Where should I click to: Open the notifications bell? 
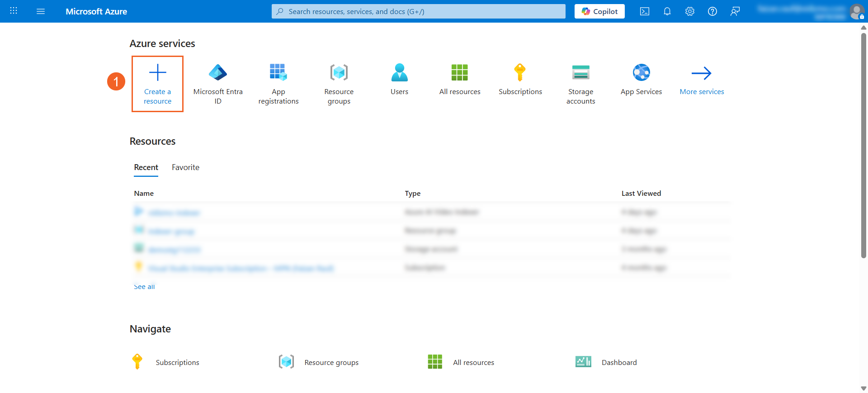click(667, 11)
